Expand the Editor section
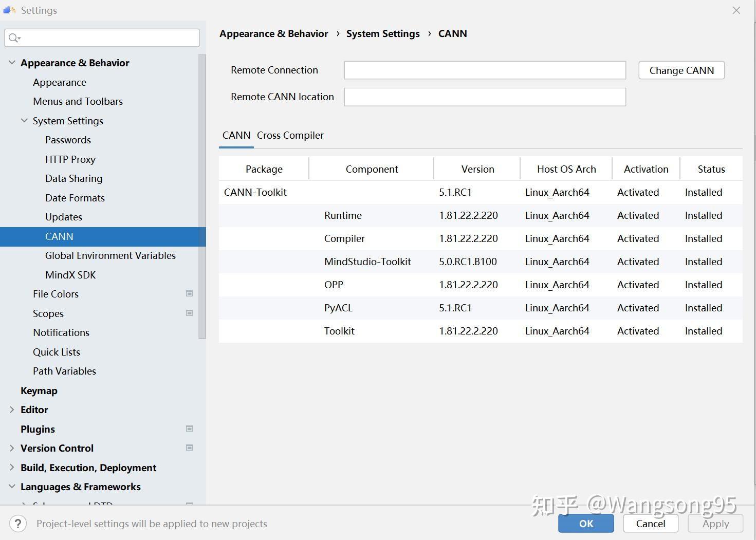756x540 pixels. point(12,409)
